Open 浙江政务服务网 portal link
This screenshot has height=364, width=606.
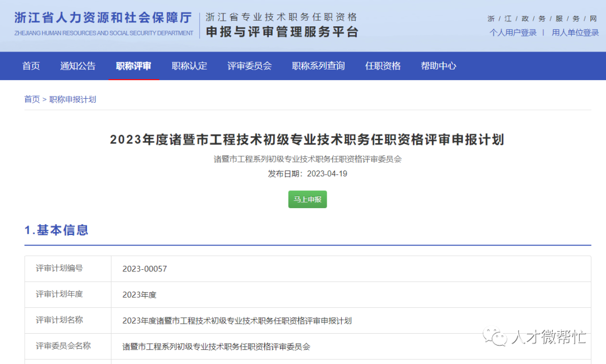point(541,18)
